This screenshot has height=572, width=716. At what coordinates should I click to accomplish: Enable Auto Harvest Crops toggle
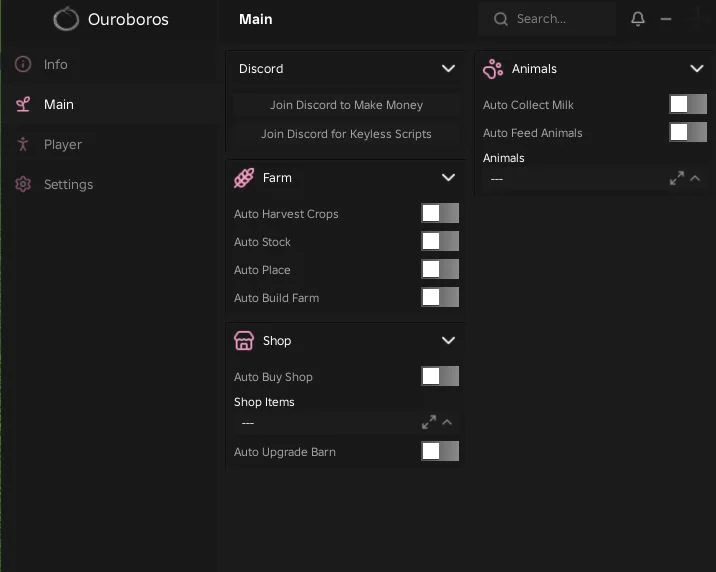point(440,213)
